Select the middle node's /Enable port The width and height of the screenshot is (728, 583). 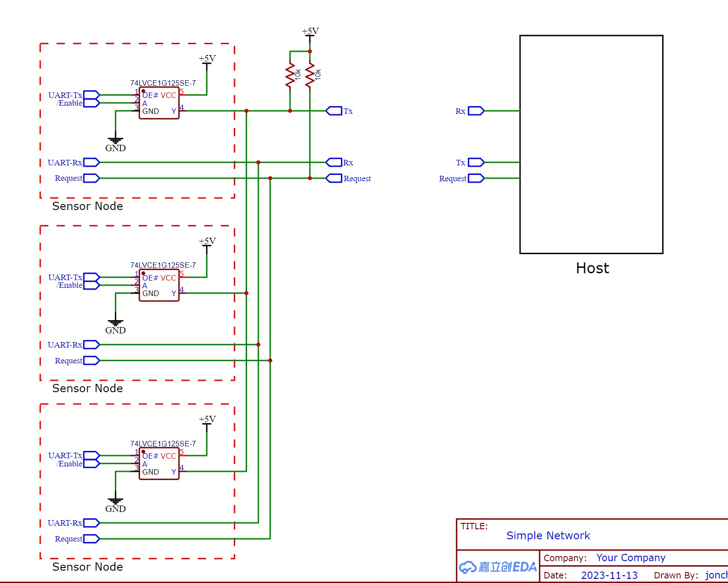click(91, 285)
